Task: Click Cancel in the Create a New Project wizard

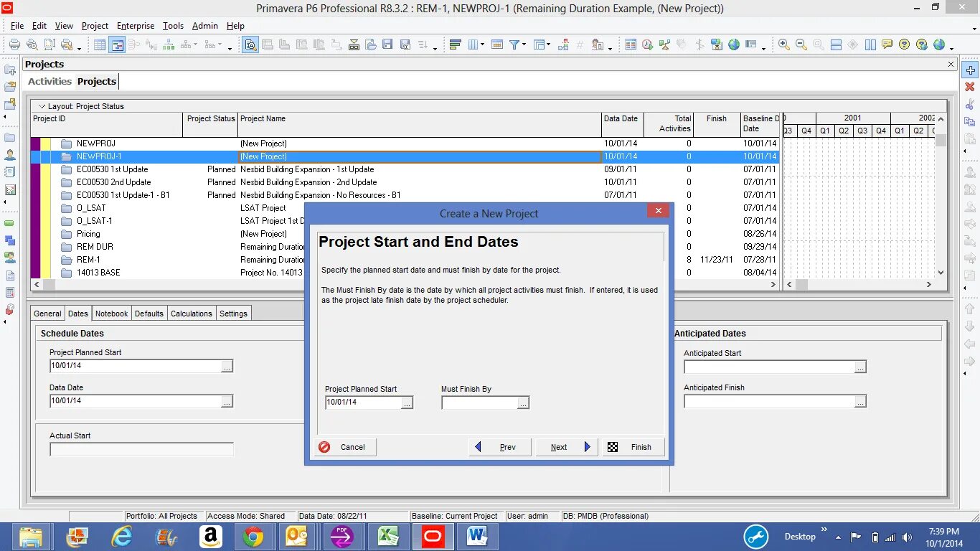Action: tap(344, 447)
